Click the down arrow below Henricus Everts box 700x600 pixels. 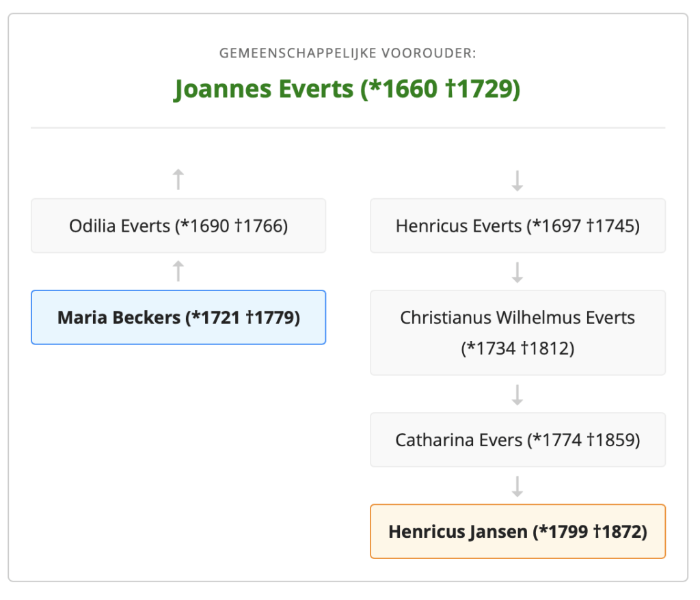(x=517, y=273)
